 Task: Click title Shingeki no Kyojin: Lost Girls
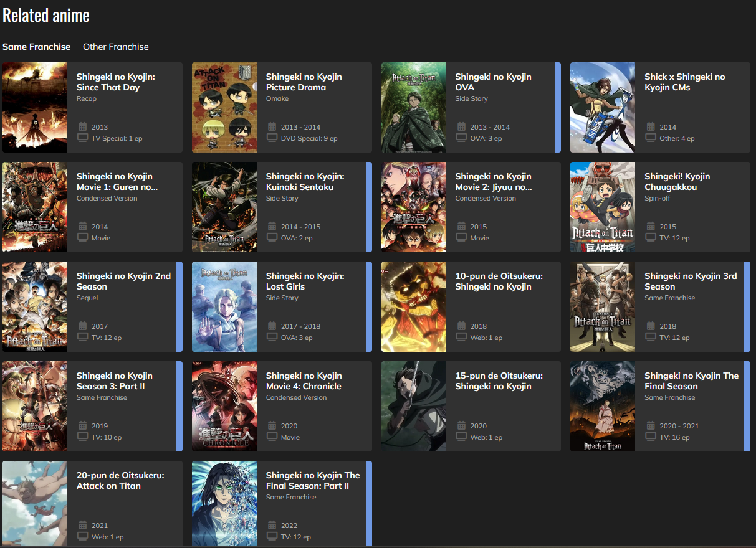[305, 281]
